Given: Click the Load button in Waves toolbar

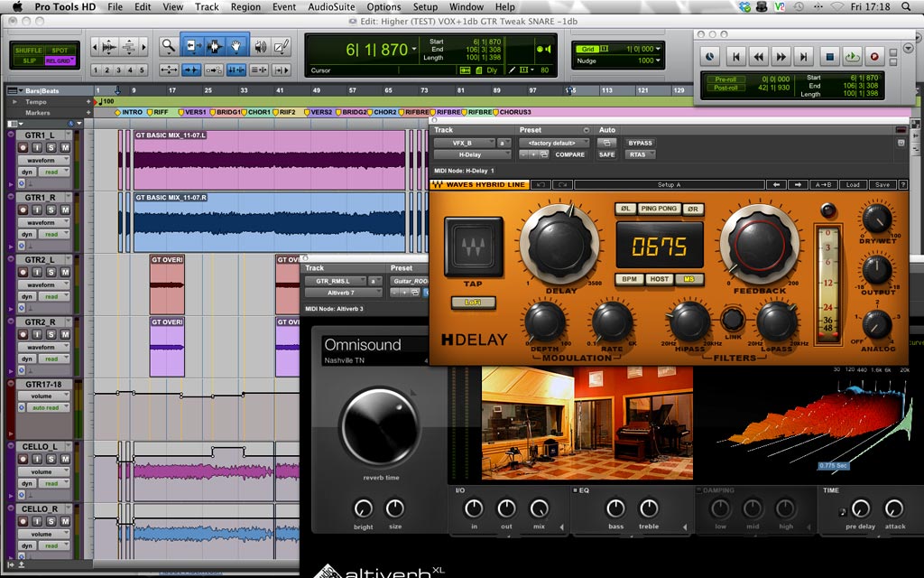Looking at the screenshot, I should [853, 184].
